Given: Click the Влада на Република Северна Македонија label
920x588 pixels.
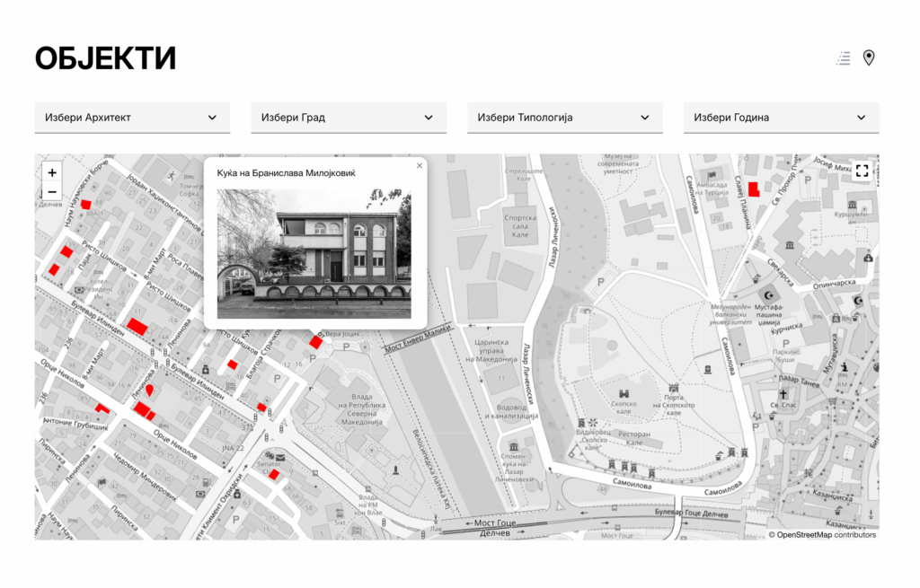Looking at the screenshot, I should pos(361,409).
